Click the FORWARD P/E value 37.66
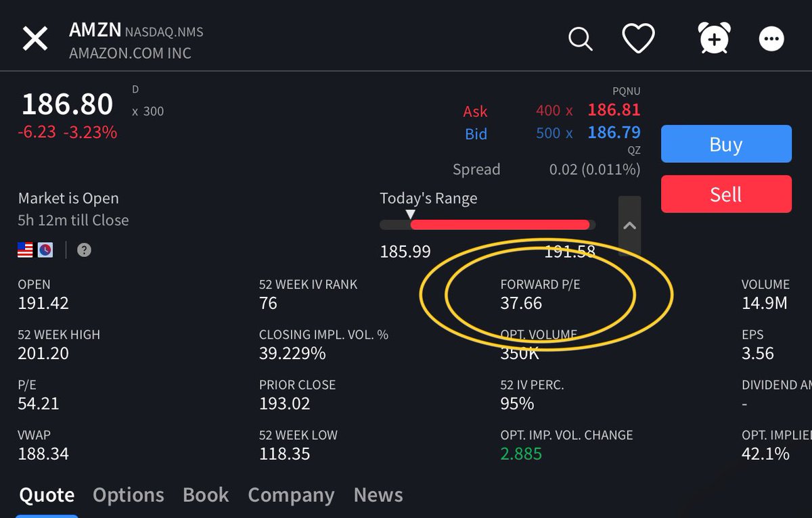812x518 pixels. [521, 303]
